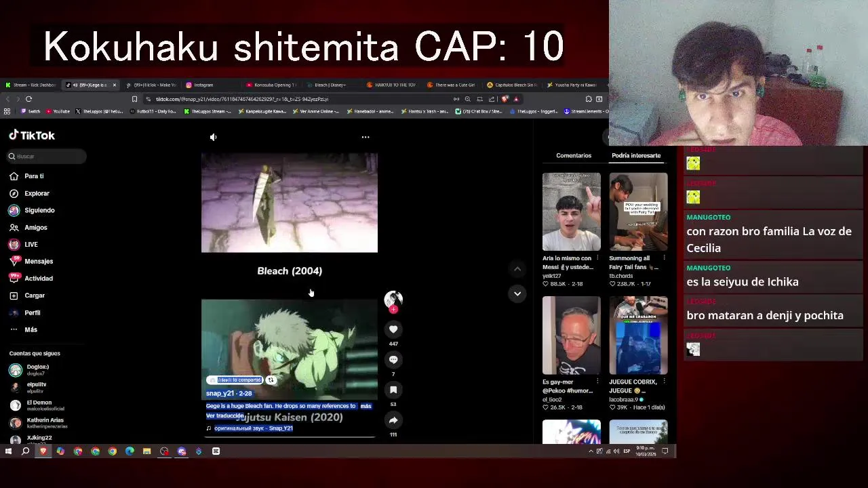Expand the Más menu in sidebar
This screenshot has height=488, width=868.
point(24,329)
